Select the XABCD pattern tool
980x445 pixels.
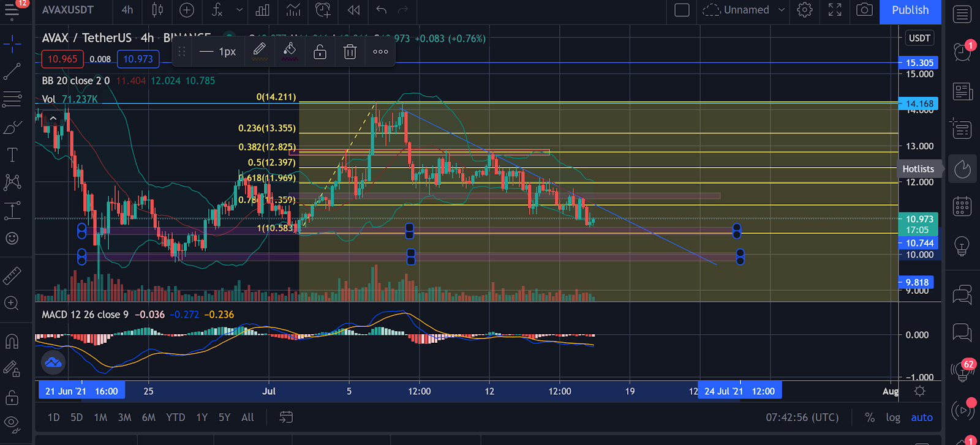12,182
